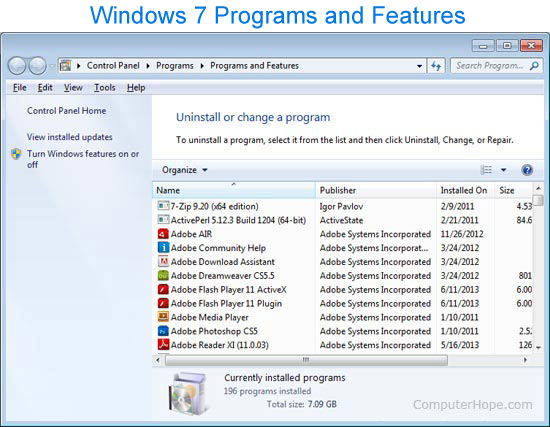The image size is (550, 427).
Task: Open View installed updates link
Action: 69,137
